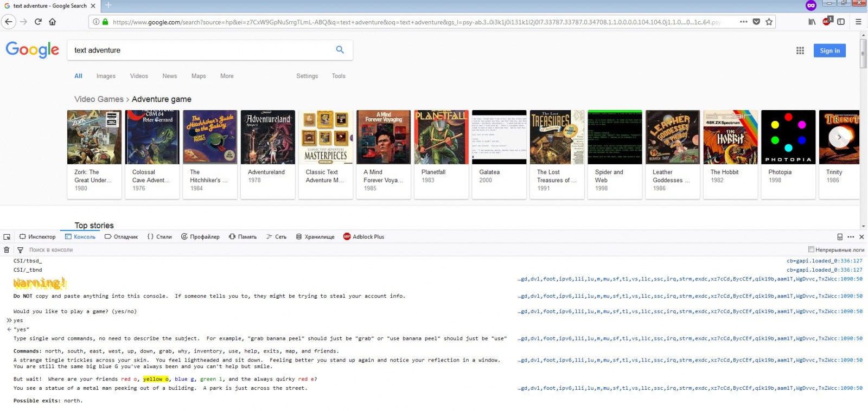This screenshot has width=868, height=411.
Task: Click the carousel next arrow on game thumbnails
Action: [x=839, y=137]
